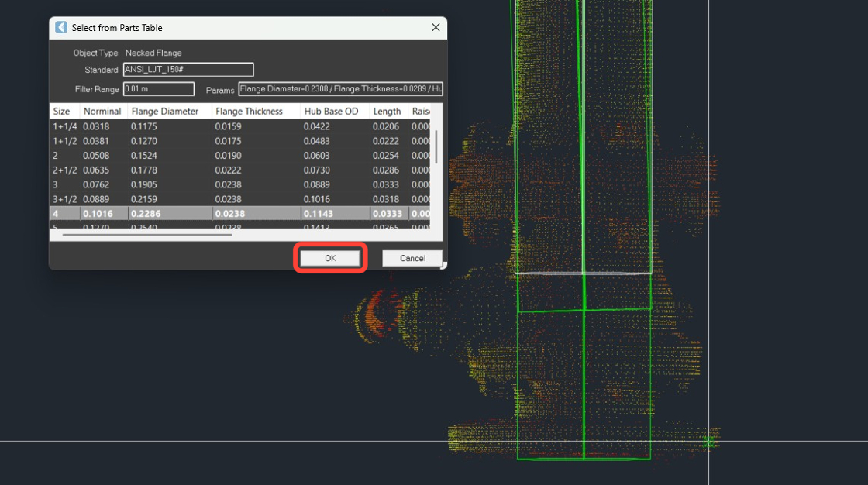
Task: Click the 0.0730 hub base OD cell
Action: point(317,170)
